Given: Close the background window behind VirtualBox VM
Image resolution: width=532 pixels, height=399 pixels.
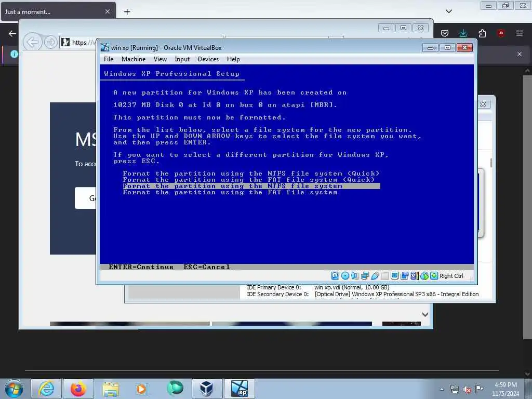Looking at the screenshot, I should click(483, 104).
